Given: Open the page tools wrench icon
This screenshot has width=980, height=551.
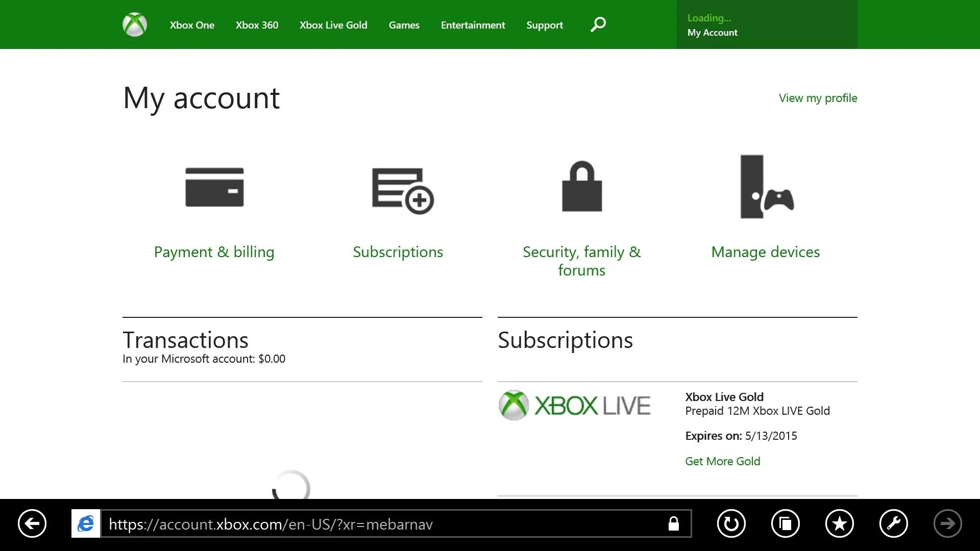Looking at the screenshot, I should [893, 523].
